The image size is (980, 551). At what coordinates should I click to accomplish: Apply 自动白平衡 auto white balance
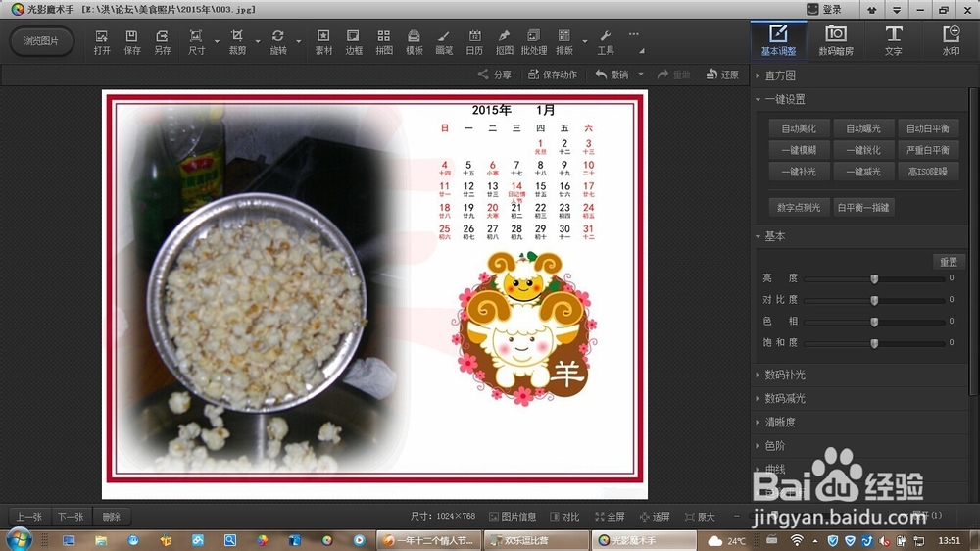[927, 128]
